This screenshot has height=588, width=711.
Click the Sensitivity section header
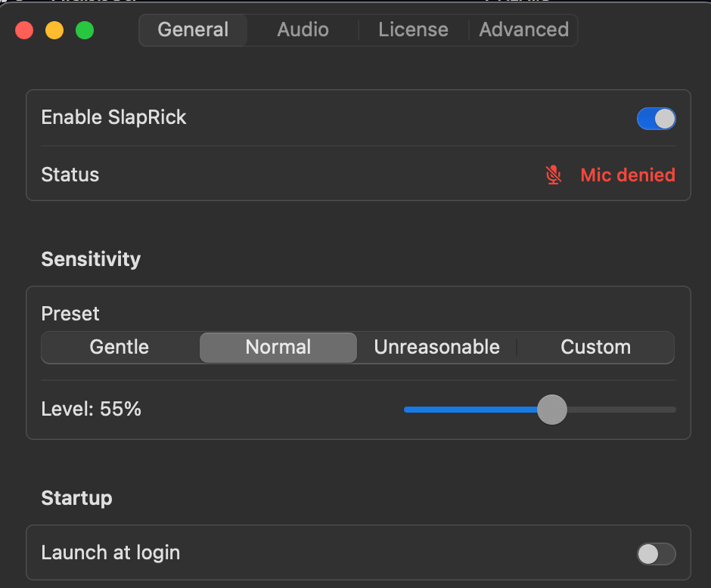click(91, 259)
